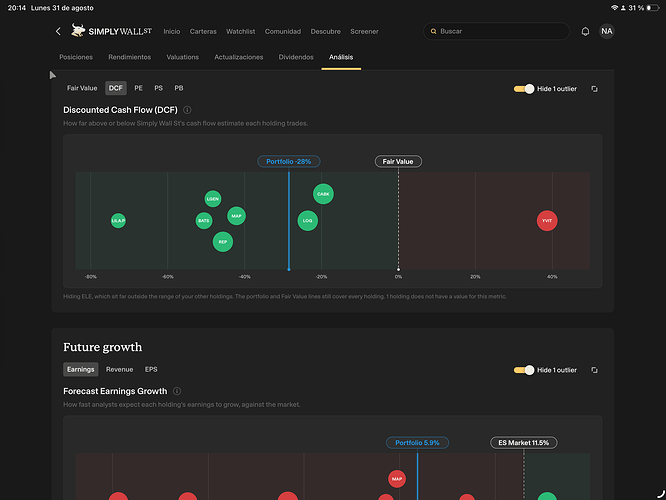Select the red MAP bubble in earnings chart
The width and height of the screenshot is (666, 500).
(397, 479)
